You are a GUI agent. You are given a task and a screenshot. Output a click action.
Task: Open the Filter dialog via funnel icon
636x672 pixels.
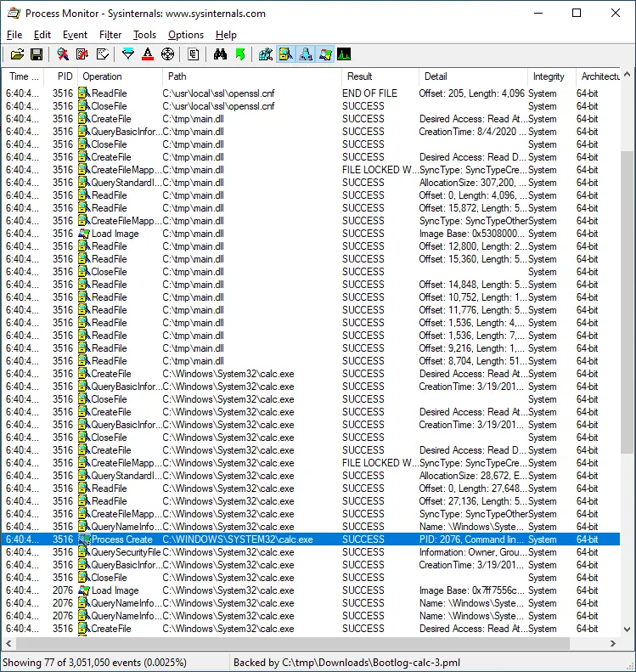click(x=128, y=54)
